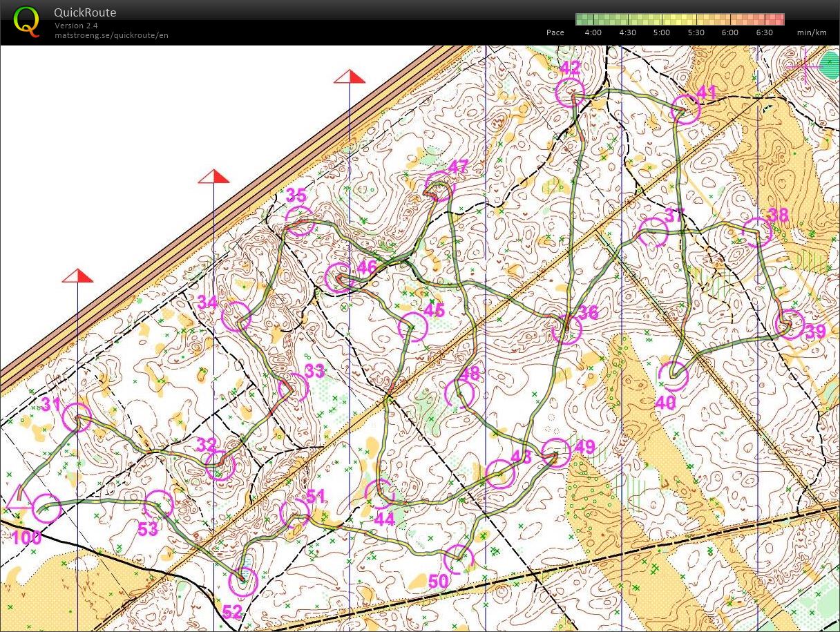840x632 pixels.
Task: Select control circle 36
Action: [x=566, y=329]
